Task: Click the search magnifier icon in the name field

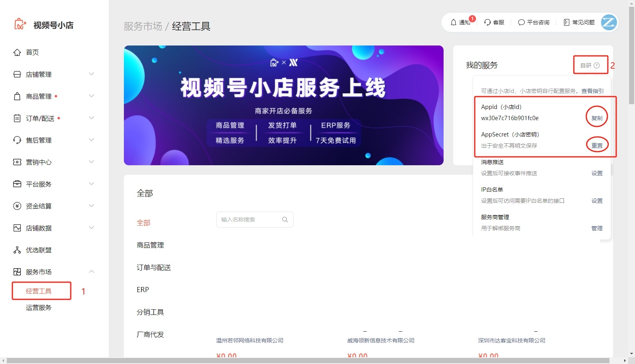Action: pyautogui.click(x=285, y=220)
